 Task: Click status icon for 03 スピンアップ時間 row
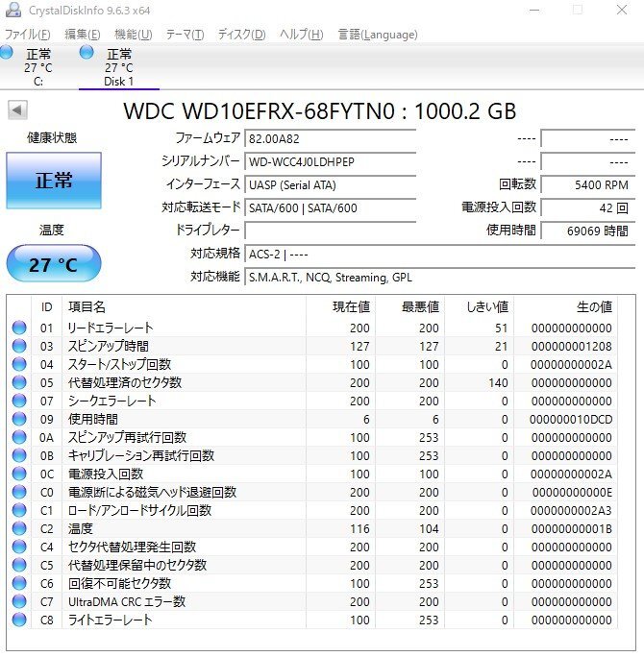[19, 346]
